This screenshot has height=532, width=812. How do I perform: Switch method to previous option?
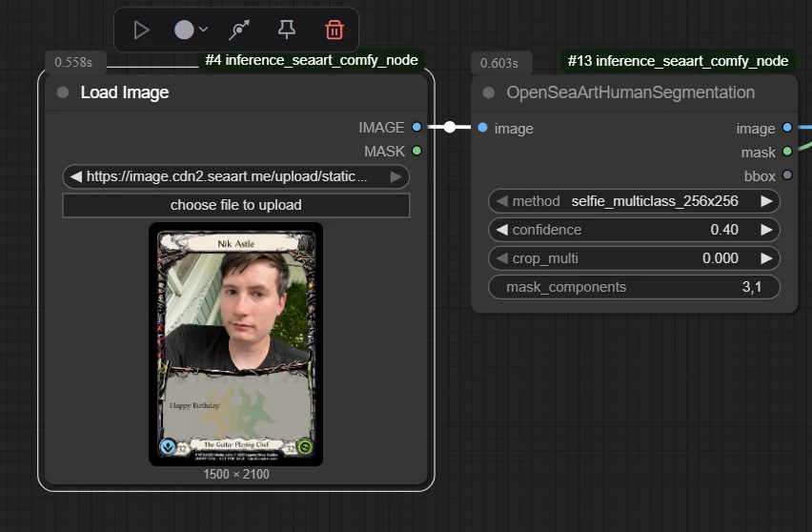(502, 201)
